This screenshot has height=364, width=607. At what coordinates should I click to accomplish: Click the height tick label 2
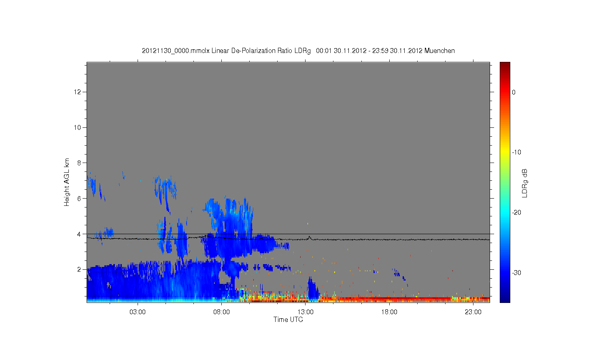(x=79, y=269)
